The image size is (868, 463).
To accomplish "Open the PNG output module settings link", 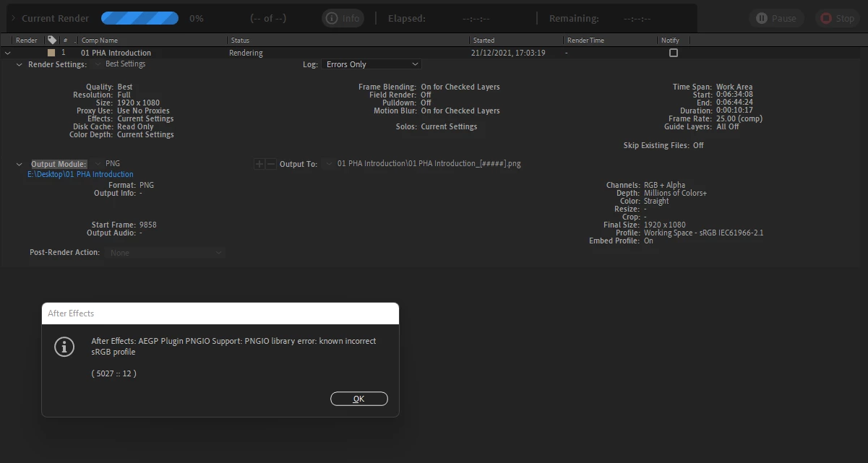I will 113,164.
